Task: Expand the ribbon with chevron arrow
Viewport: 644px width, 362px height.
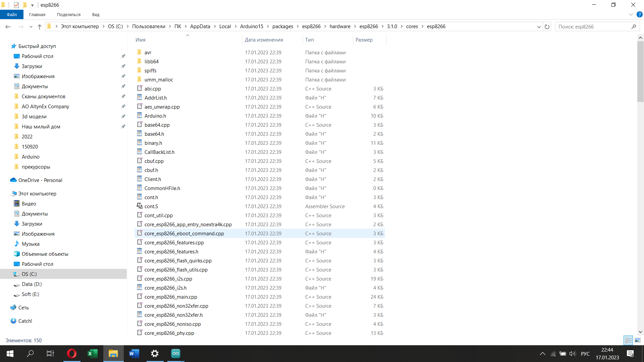Action: point(631,14)
